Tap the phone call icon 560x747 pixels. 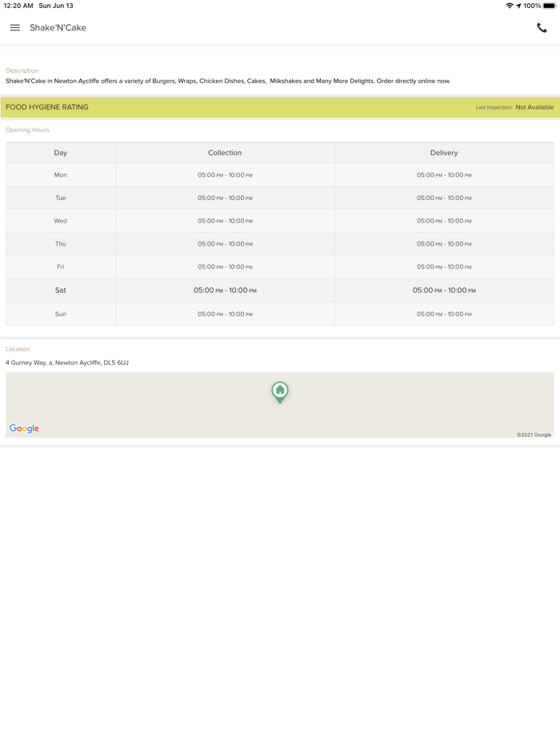point(542,28)
